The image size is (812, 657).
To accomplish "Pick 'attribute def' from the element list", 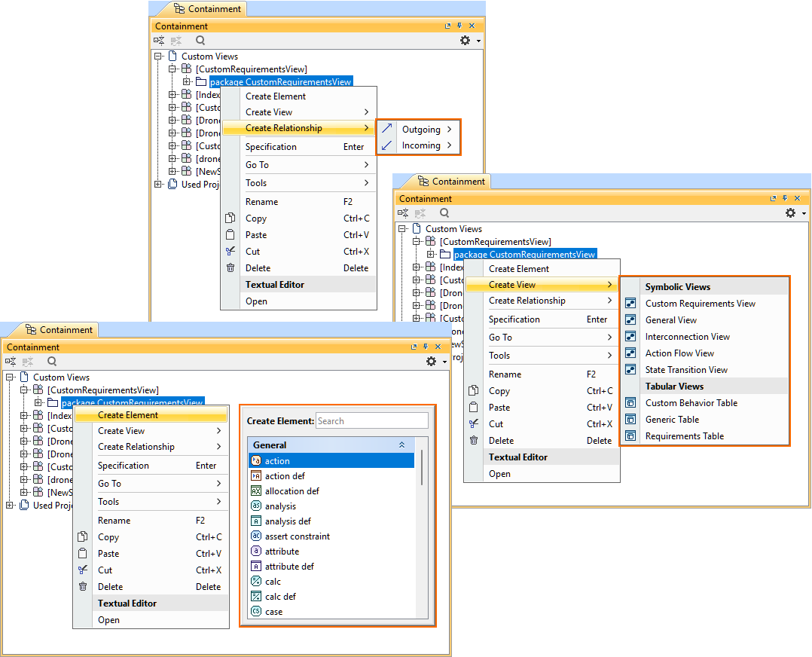I will point(289,567).
